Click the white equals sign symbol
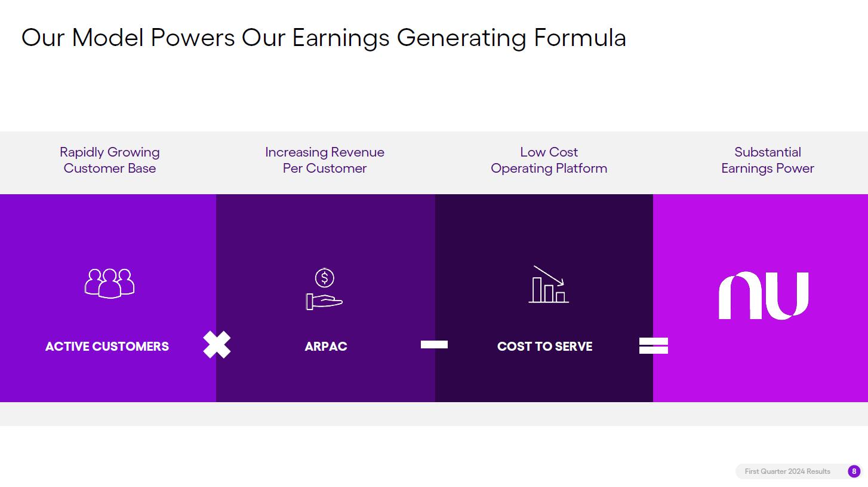The width and height of the screenshot is (868, 487). click(653, 345)
